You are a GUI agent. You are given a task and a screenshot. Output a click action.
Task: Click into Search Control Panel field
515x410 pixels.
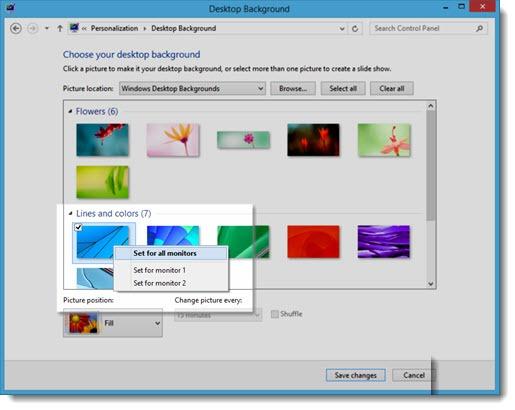423,29
